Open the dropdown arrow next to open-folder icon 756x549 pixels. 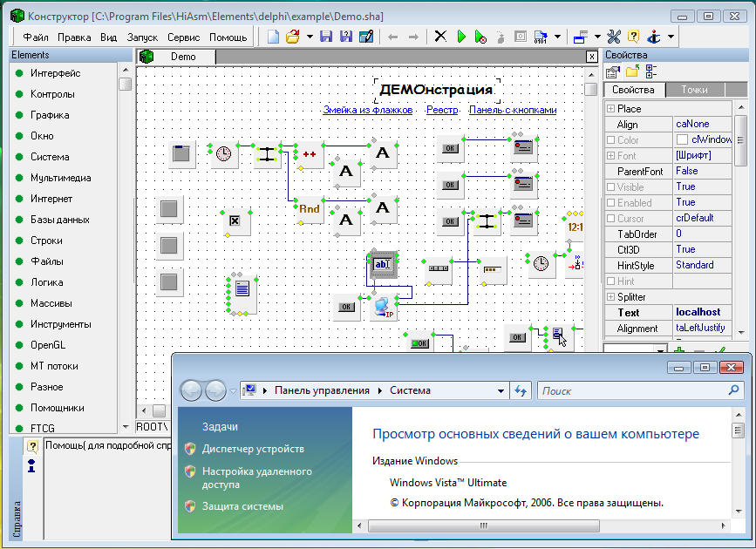coord(309,37)
